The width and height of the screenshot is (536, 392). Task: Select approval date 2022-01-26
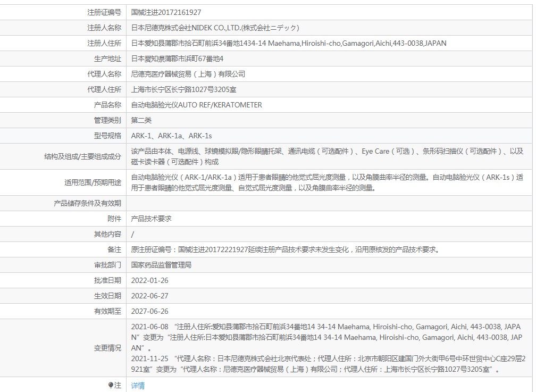click(150, 280)
